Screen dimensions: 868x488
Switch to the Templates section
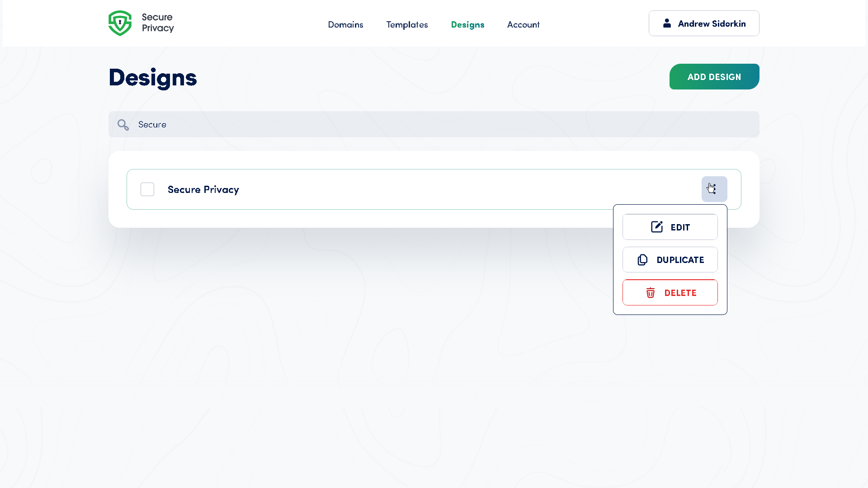point(407,25)
